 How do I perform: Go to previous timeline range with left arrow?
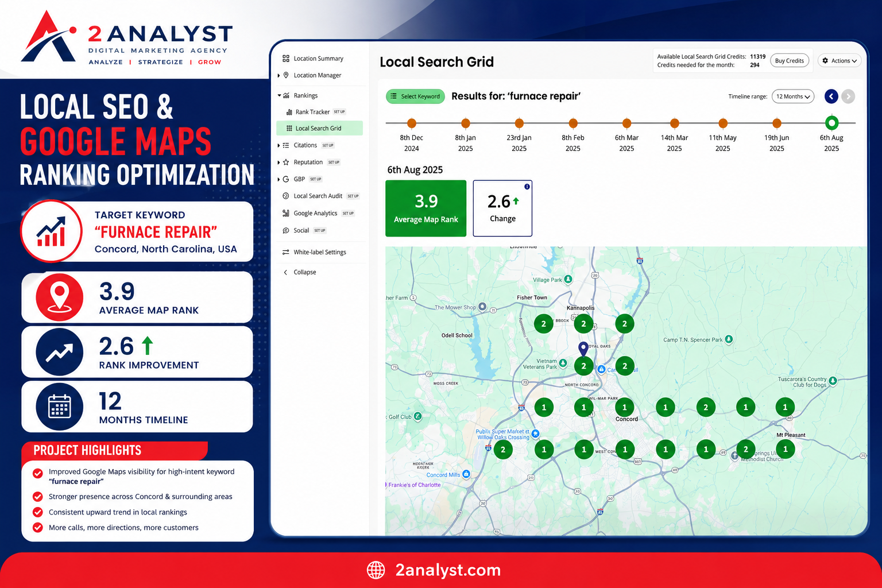point(831,96)
